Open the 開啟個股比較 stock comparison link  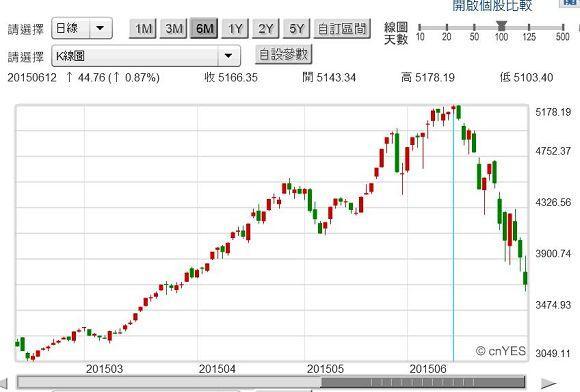click(492, 5)
